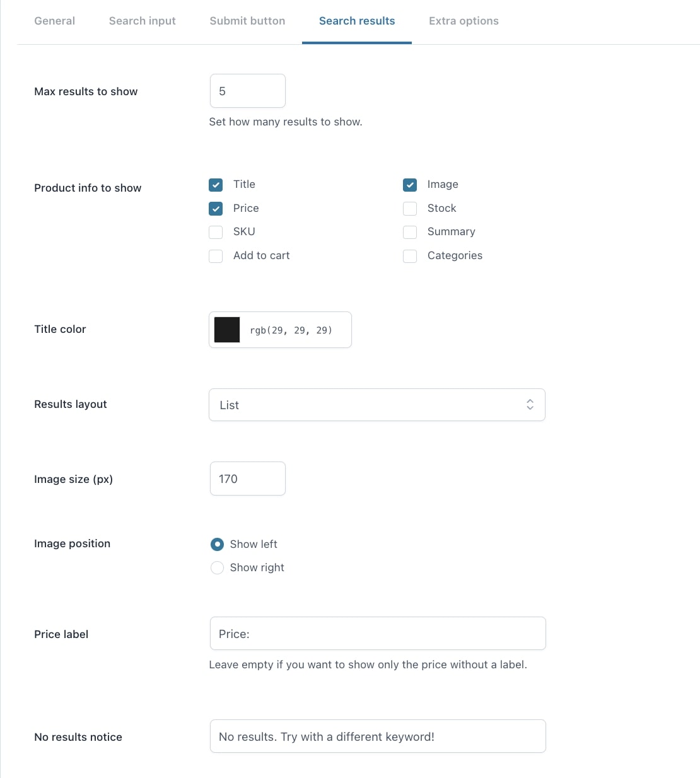The width and height of the screenshot is (700, 778).
Task: Click the Max results to show field
Action: (x=248, y=91)
